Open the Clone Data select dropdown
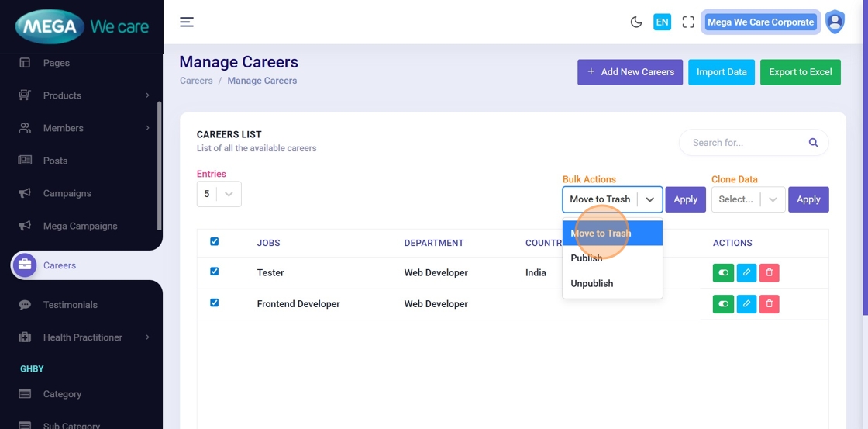 748,199
